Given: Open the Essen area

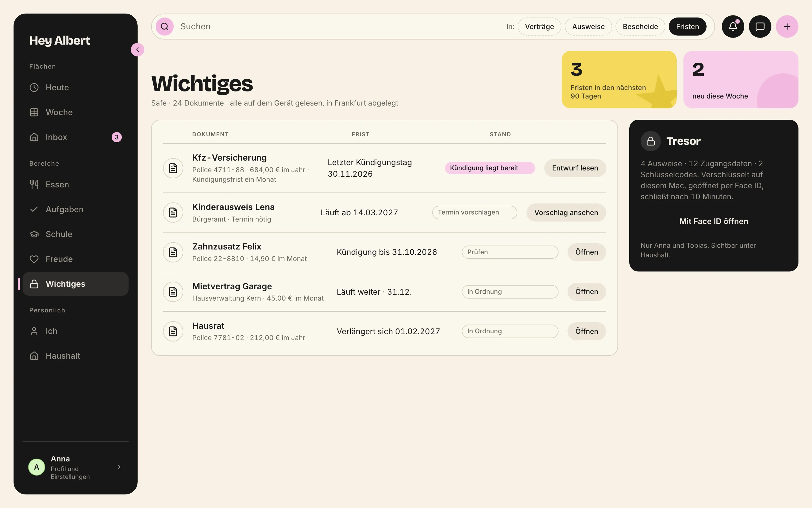Looking at the screenshot, I should [76, 185].
